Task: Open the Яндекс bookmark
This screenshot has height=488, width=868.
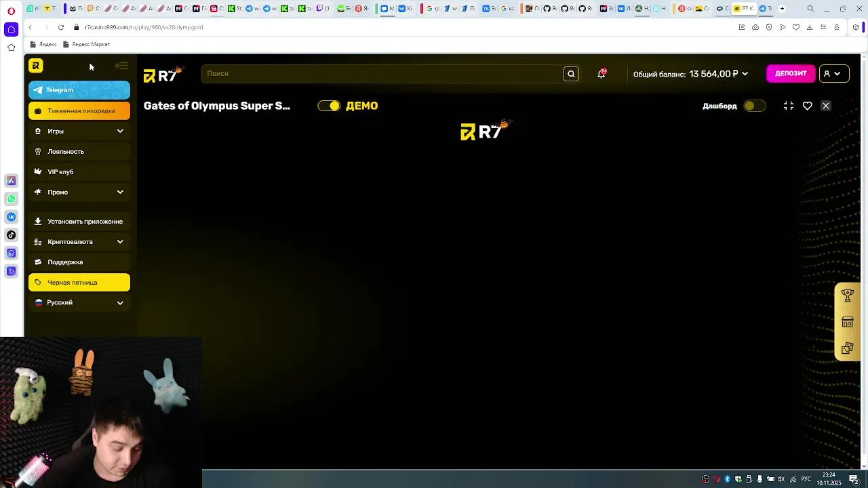Action: [x=43, y=44]
